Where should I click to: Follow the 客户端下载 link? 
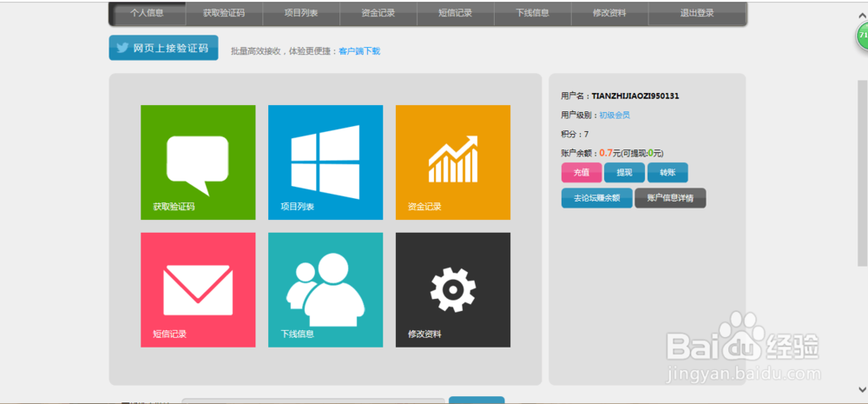coord(359,51)
